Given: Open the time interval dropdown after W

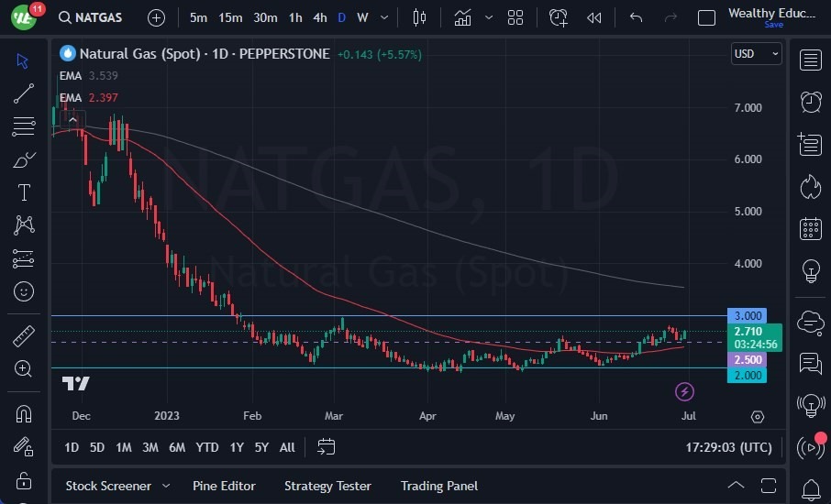Looking at the screenshot, I should [385, 17].
